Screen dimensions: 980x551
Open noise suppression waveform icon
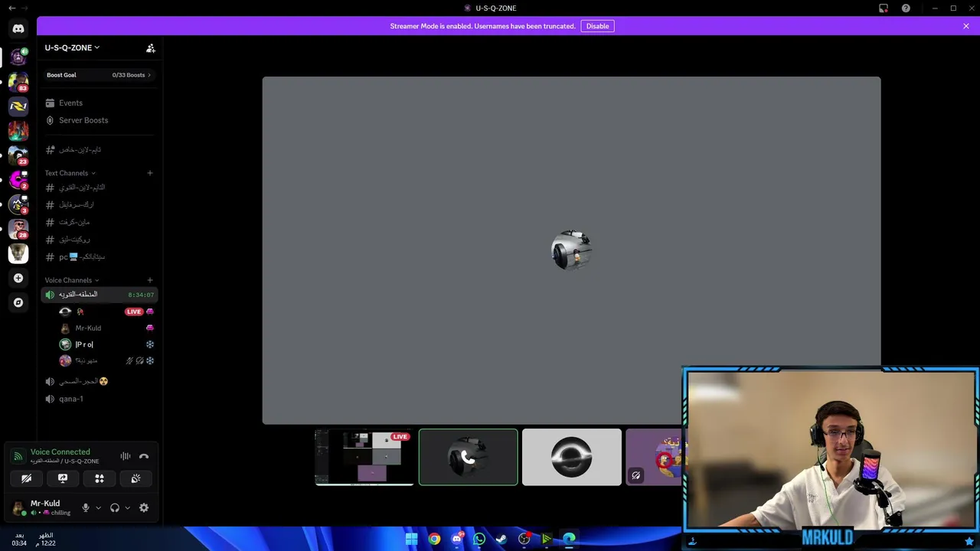(x=126, y=456)
